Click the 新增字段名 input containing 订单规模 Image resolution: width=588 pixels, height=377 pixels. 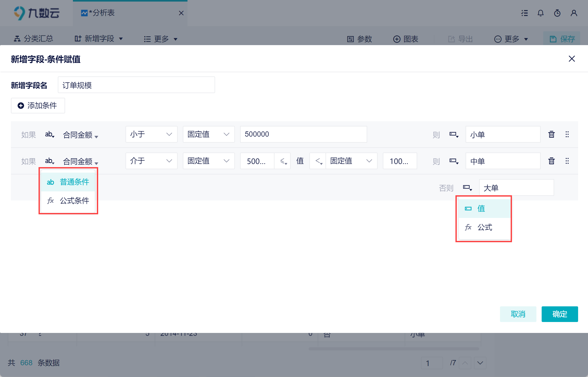(136, 85)
